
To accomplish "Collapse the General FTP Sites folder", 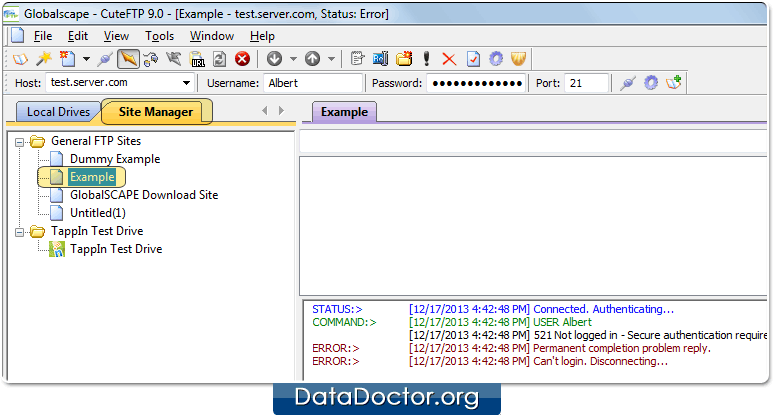I will [19, 142].
